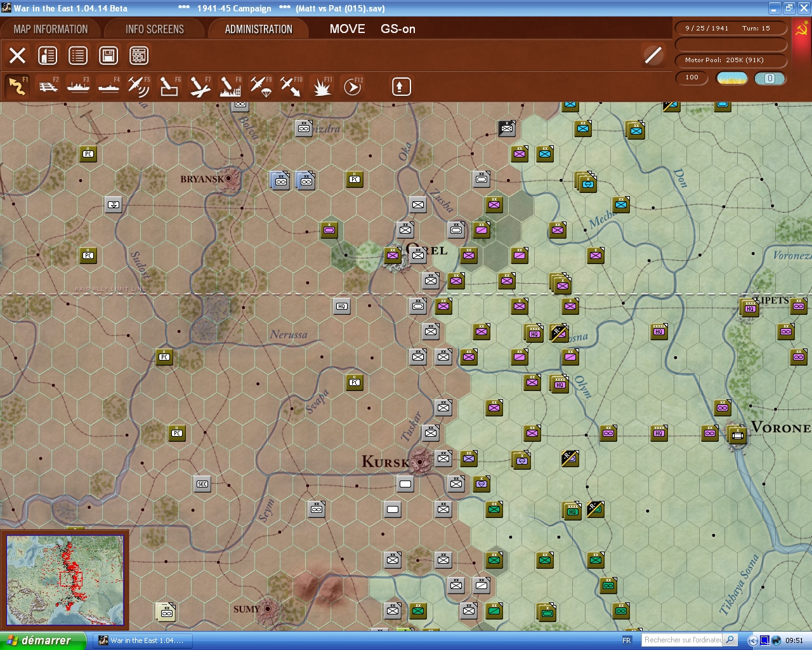Click the F11 explosion icon
This screenshot has width=812, height=650.
[322, 86]
